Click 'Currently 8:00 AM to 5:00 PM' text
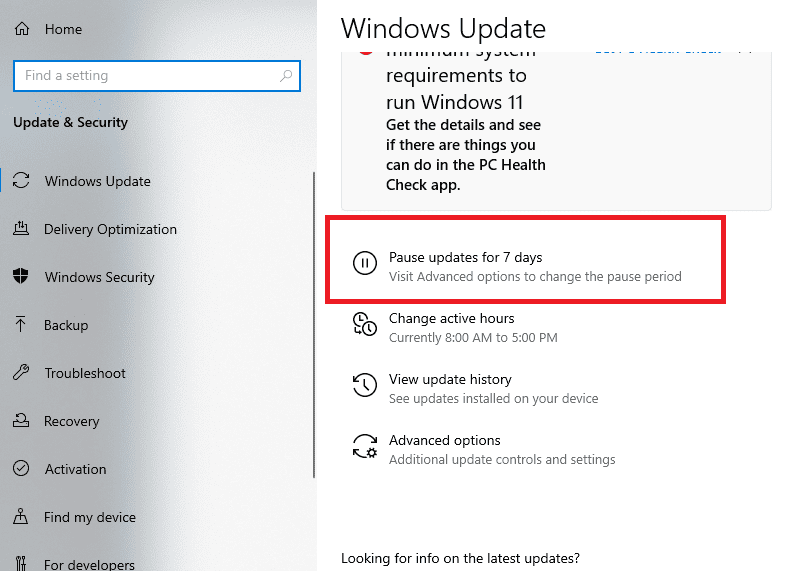The image size is (785, 571). 473,338
